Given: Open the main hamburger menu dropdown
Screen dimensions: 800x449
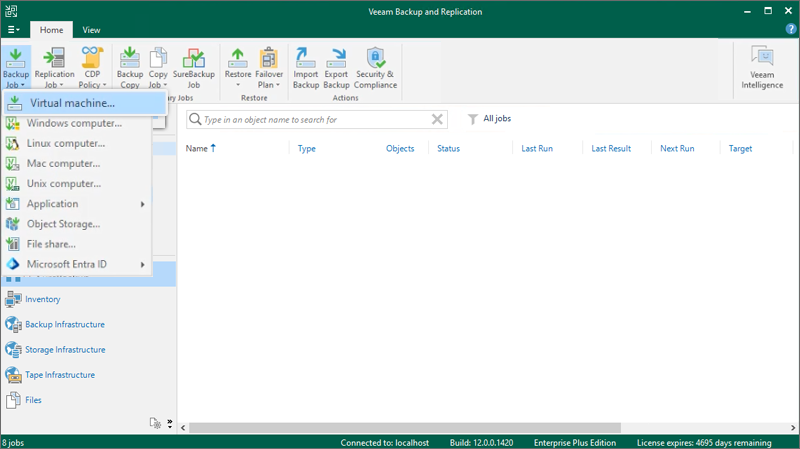Looking at the screenshot, I should click(x=13, y=30).
